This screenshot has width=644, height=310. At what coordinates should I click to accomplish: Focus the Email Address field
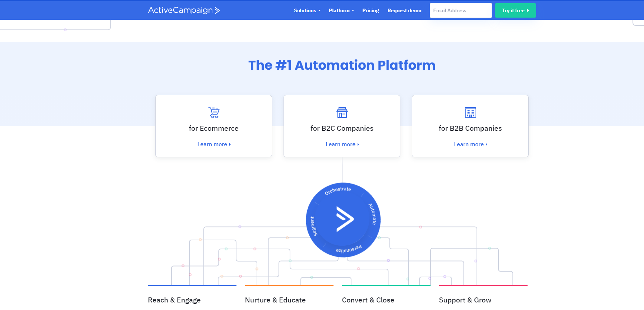(461, 10)
